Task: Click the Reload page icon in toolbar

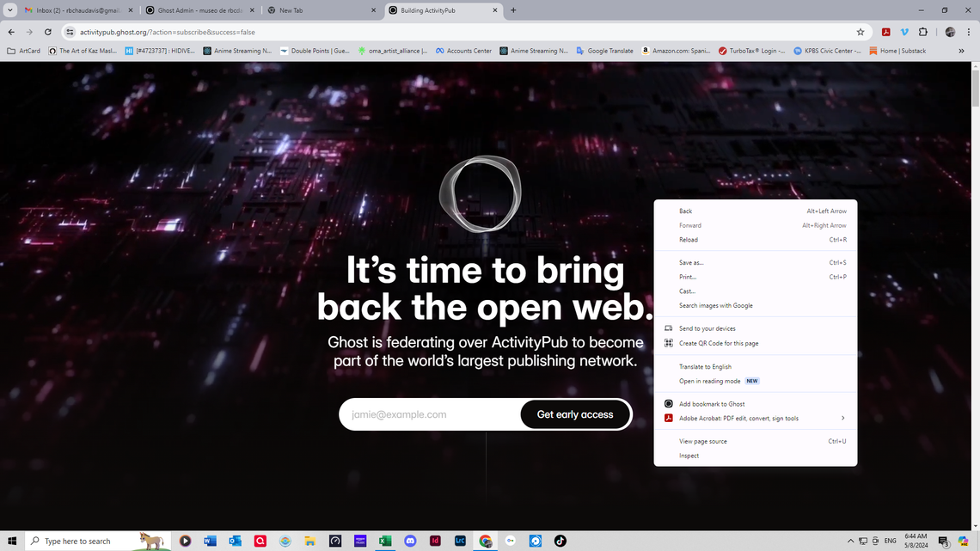Action: coord(47,32)
